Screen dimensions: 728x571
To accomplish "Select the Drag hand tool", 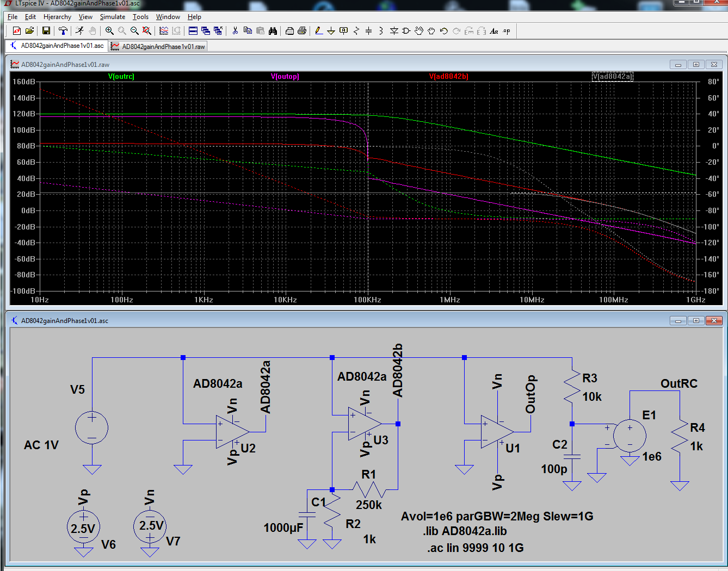I will (x=431, y=31).
